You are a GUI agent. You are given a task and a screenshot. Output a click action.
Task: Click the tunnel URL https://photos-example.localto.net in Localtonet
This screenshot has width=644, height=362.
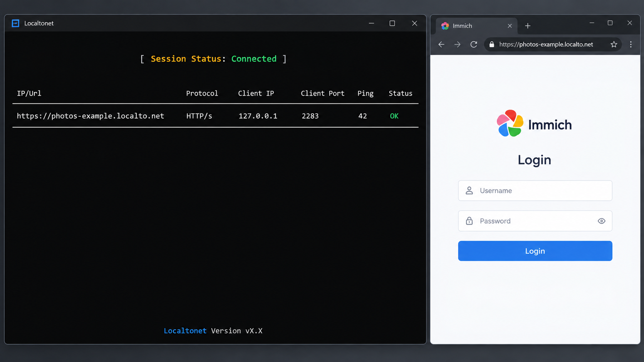point(91,116)
